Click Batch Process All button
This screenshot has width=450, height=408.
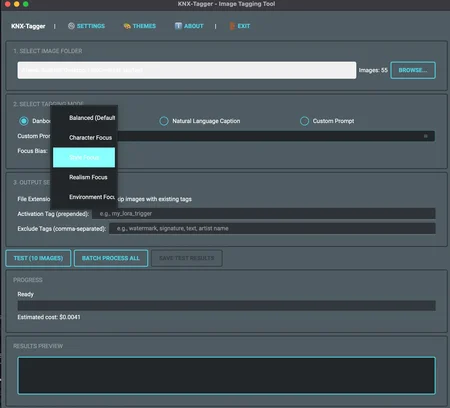click(x=111, y=258)
